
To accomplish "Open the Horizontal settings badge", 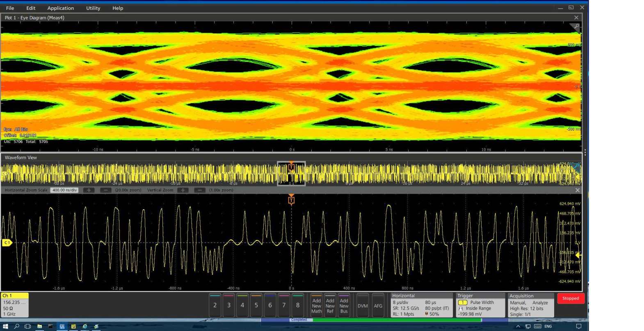I will [x=422, y=305].
